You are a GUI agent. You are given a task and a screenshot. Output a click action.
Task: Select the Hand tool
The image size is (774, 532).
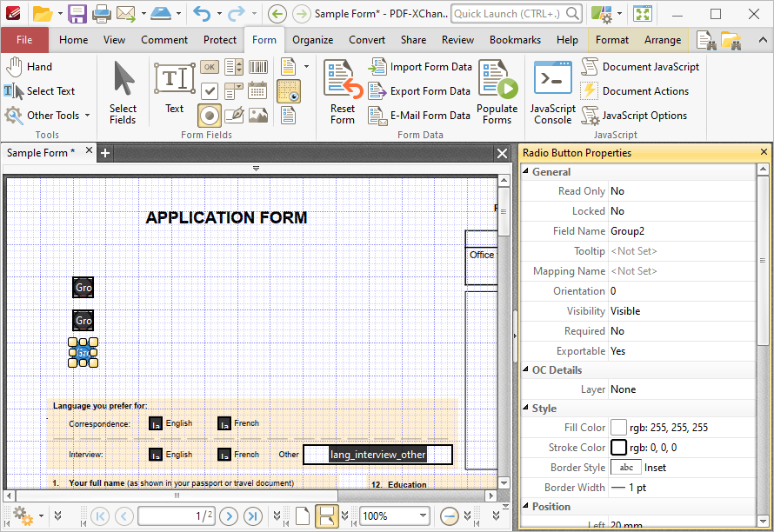coord(29,67)
